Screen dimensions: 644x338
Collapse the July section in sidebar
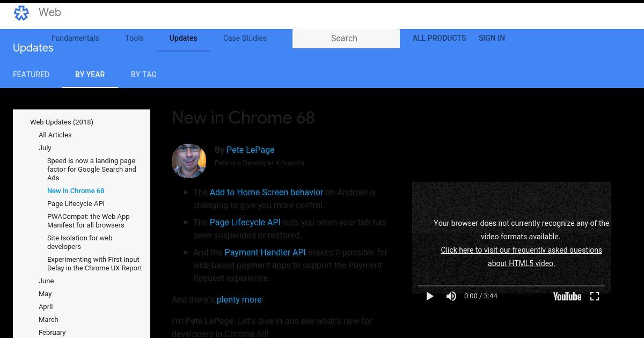(x=45, y=148)
